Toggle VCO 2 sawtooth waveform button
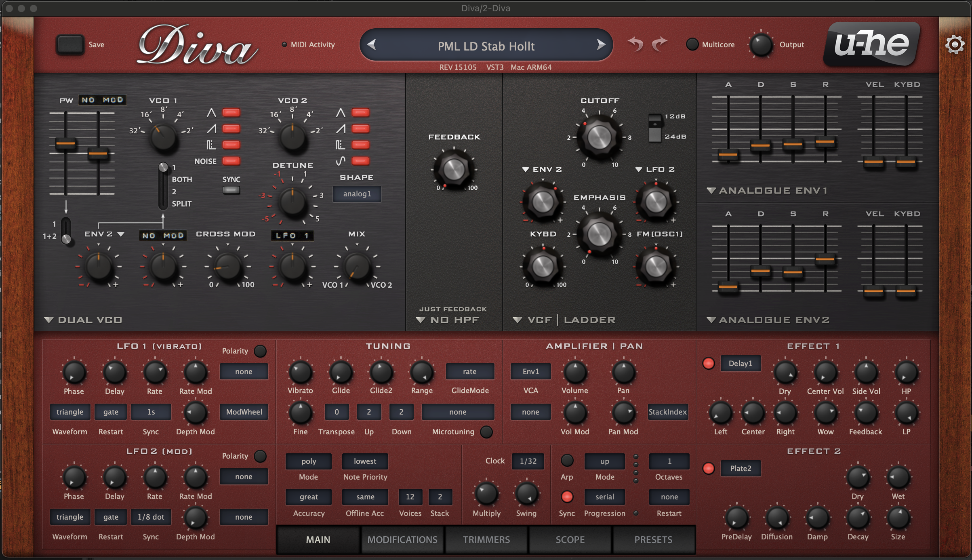 click(x=360, y=129)
